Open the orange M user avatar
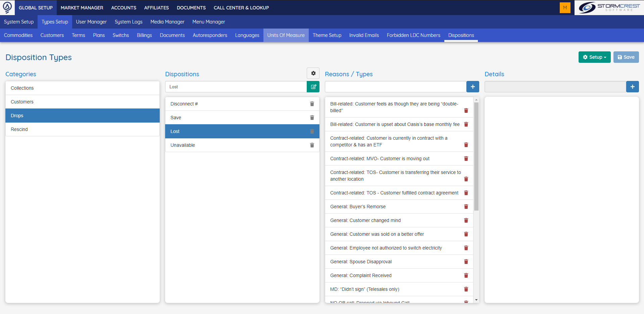 565,7
